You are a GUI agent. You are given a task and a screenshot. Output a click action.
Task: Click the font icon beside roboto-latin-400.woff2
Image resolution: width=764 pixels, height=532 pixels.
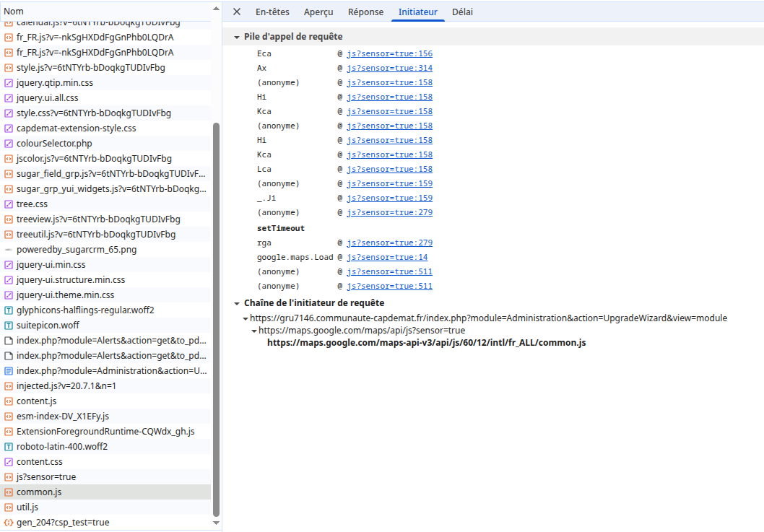(8, 447)
